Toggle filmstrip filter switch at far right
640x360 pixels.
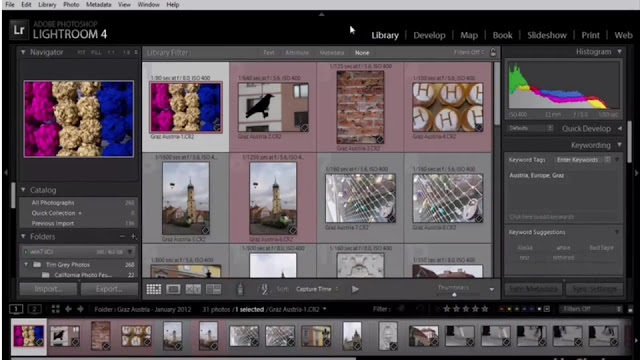tap(630, 309)
